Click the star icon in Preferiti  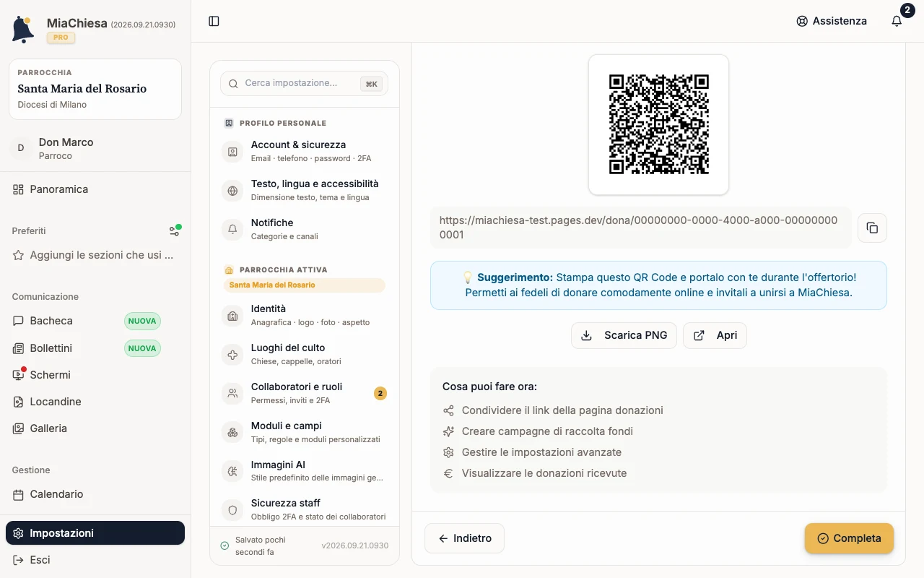[x=18, y=255]
